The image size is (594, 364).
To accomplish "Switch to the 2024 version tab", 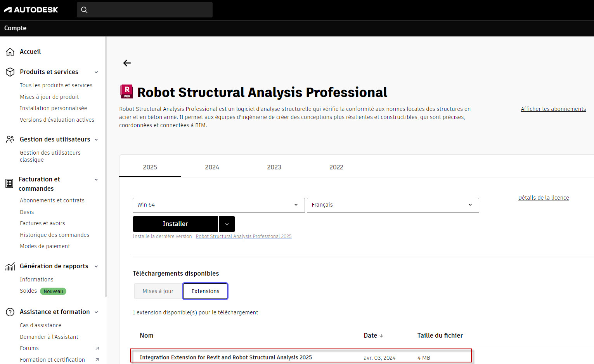I will pos(212,167).
